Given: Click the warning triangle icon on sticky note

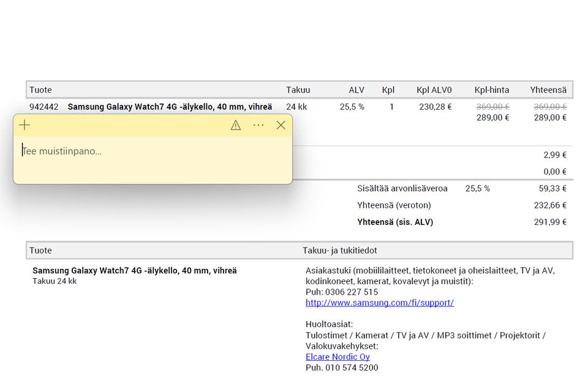Looking at the screenshot, I should (235, 125).
